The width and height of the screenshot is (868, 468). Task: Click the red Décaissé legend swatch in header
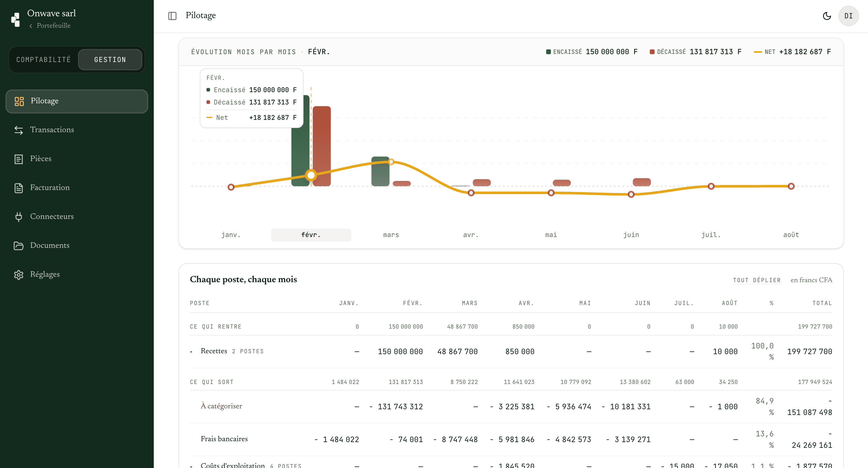click(652, 52)
